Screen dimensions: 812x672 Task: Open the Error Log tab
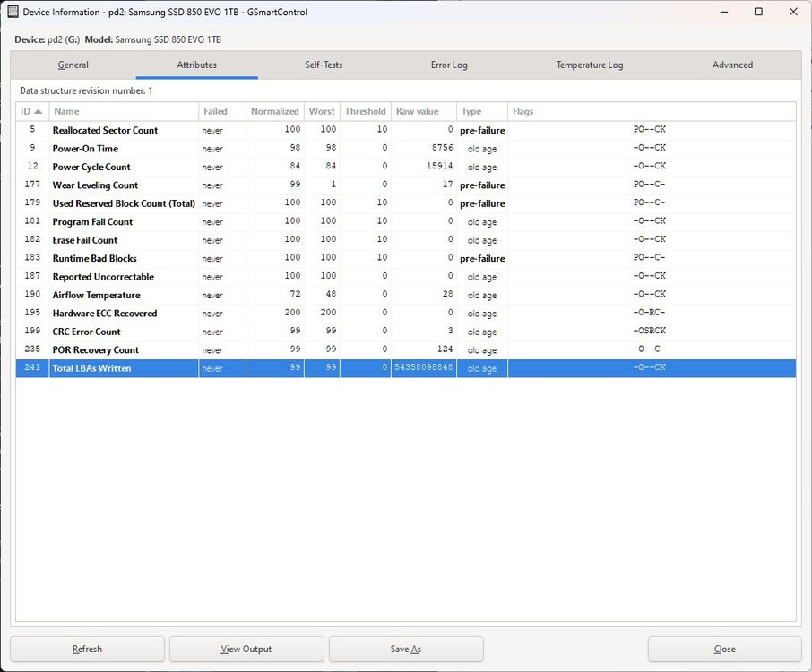pos(449,65)
